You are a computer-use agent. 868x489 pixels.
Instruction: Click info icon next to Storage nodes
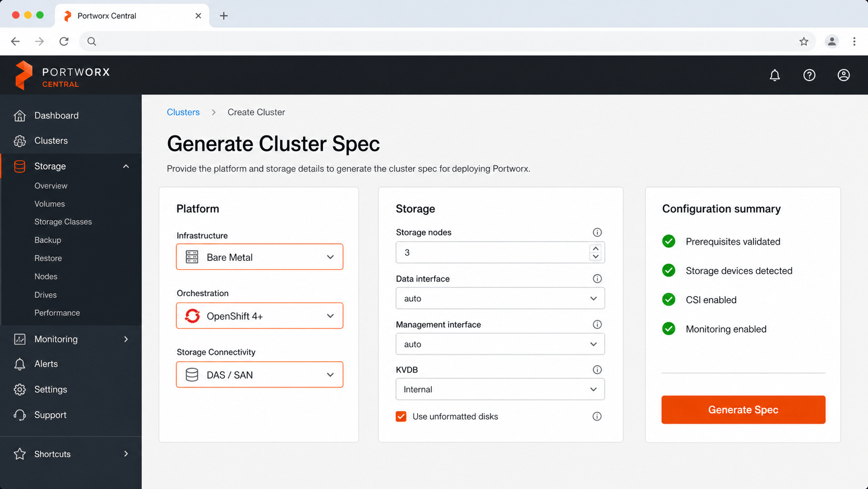[x=598, y=232]
